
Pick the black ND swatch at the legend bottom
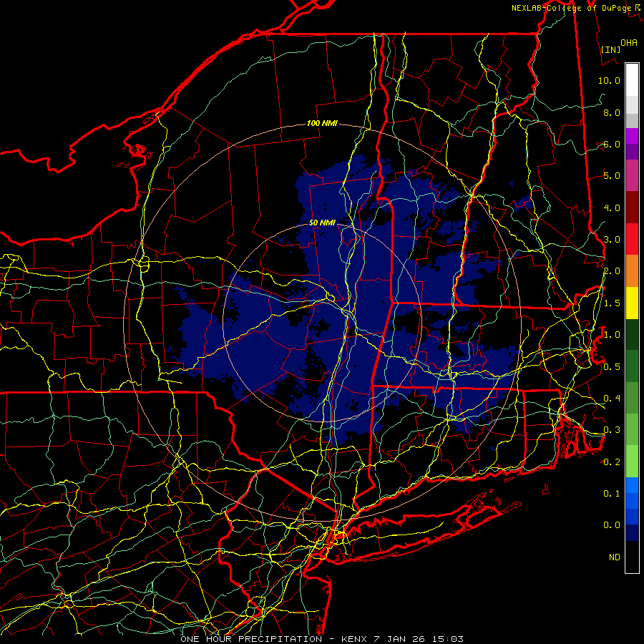click(x=632, y=557)
